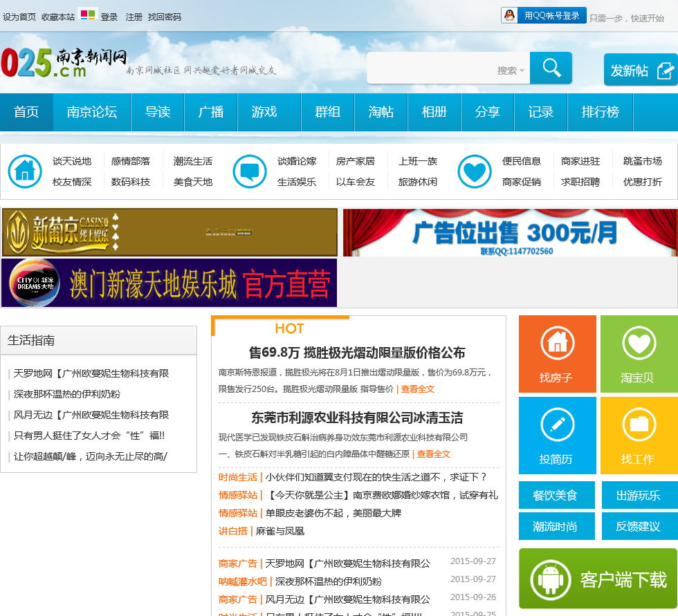Focus the search text field
Viewport: 678px width, 616px height.
pyautogui.click(x=430, y=68)
